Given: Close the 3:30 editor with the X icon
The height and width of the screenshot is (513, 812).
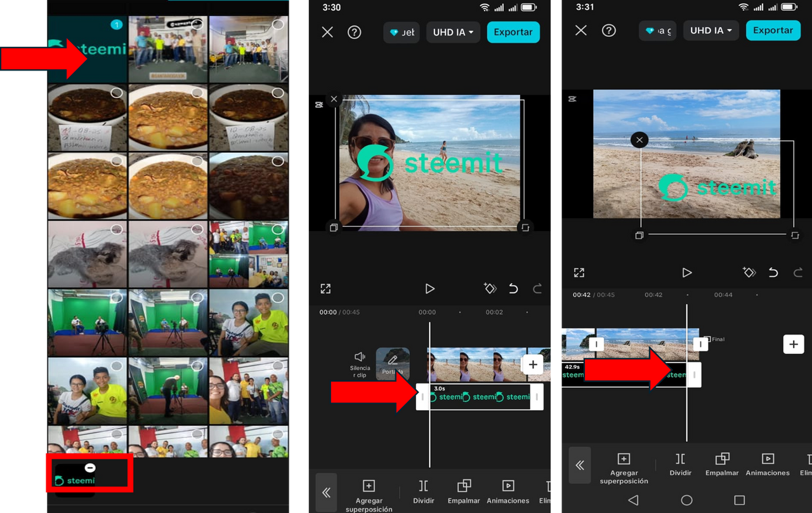Looking at the screenshot, I should [x=327, y=32].
